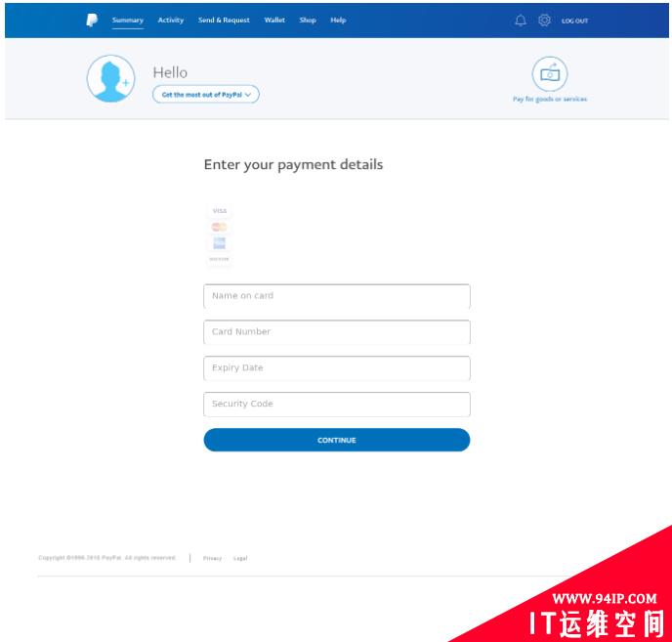The height and width of the screenshot is (642, 672).
Task: Focus the Card Number field
Action: pyautogui.click(x=337, y=332)
